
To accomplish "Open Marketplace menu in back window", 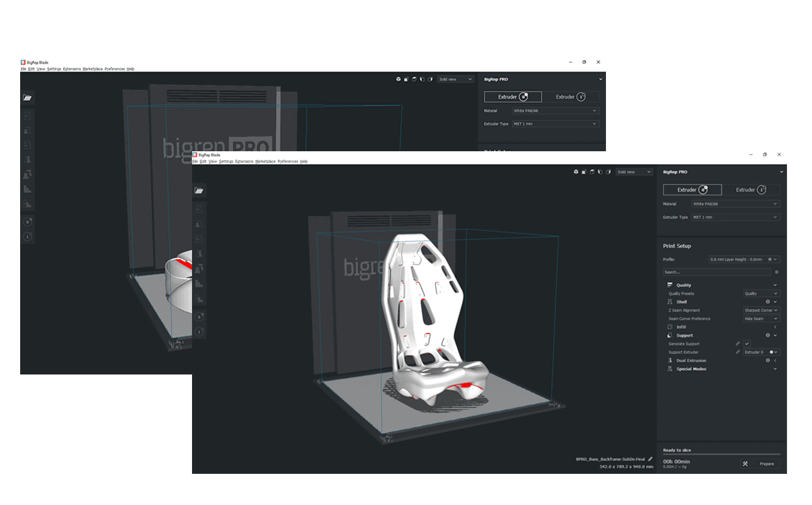I will [x=93, y=69].
